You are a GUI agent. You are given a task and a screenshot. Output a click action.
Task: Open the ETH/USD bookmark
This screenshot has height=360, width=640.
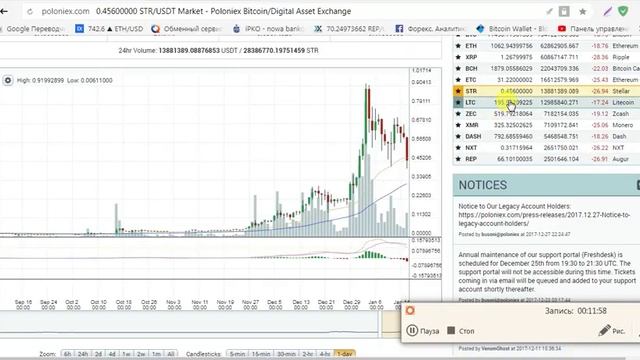click(x=109, y=29)
